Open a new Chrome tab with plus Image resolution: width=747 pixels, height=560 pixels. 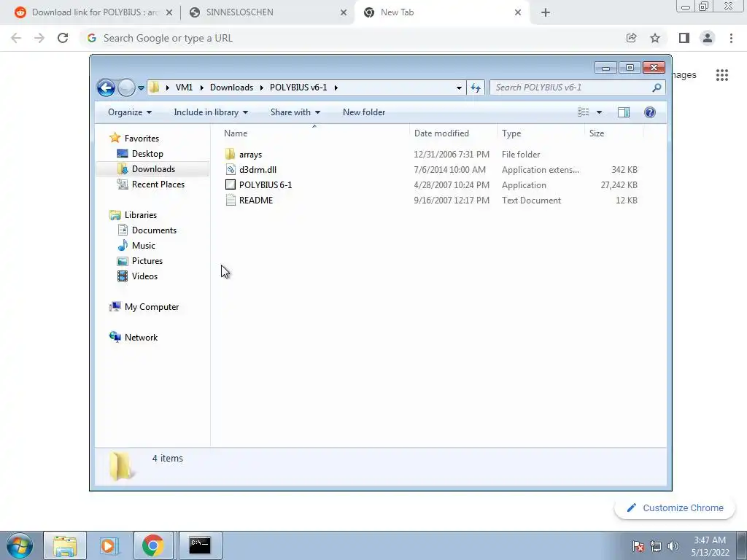pos(546,12)
